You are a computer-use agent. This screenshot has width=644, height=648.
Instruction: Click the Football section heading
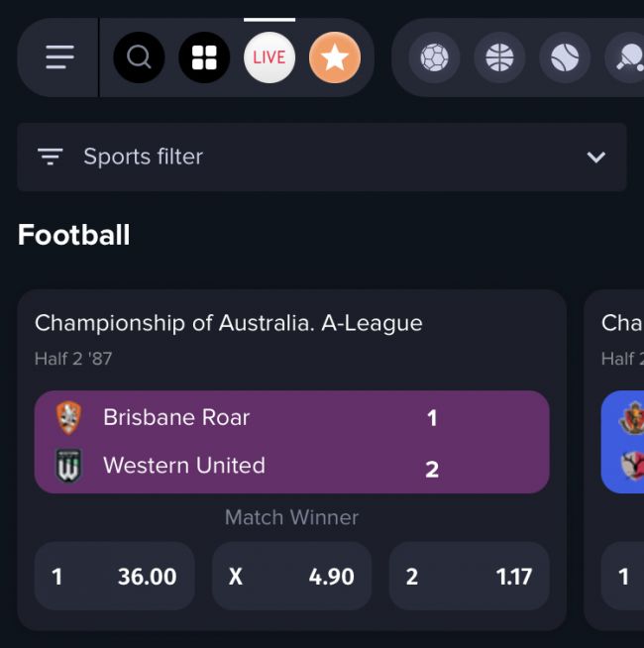coord(74,235)
